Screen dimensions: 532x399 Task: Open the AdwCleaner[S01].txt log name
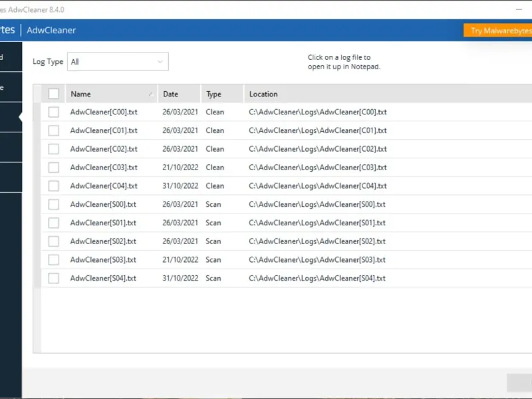point(103,223)
